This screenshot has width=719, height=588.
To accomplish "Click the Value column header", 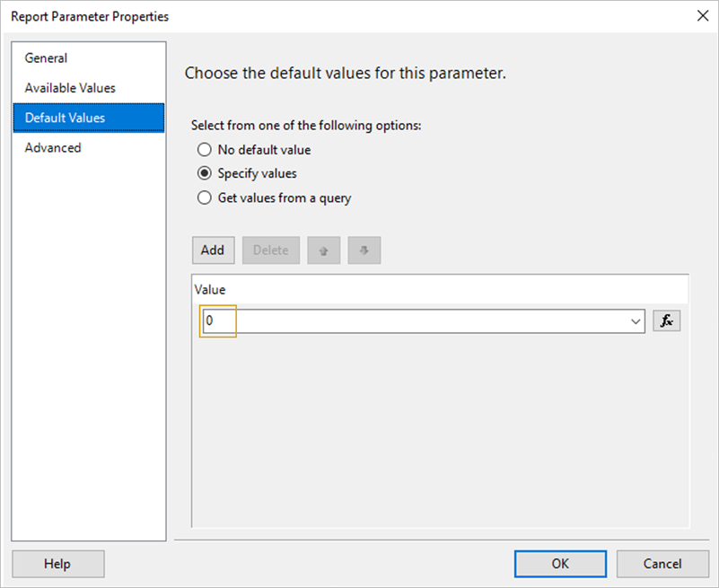I will pos(440,289).
